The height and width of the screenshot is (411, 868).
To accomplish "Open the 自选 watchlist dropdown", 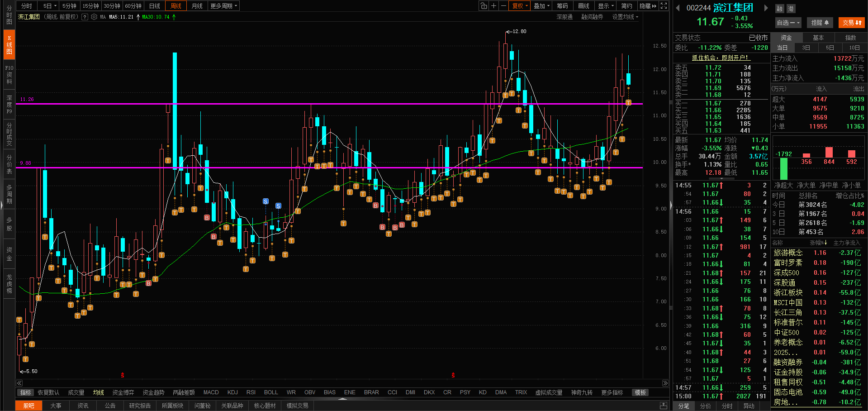I will point(788,23).
